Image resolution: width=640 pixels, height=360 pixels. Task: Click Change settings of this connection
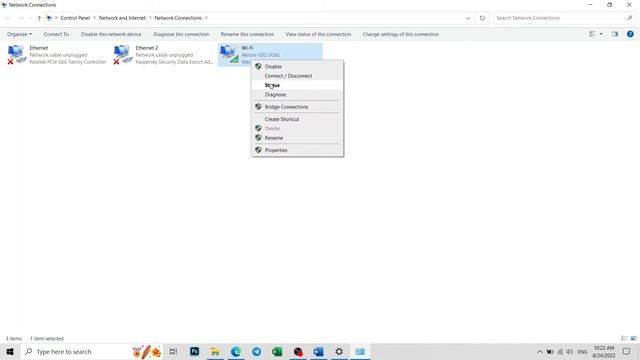401,34
